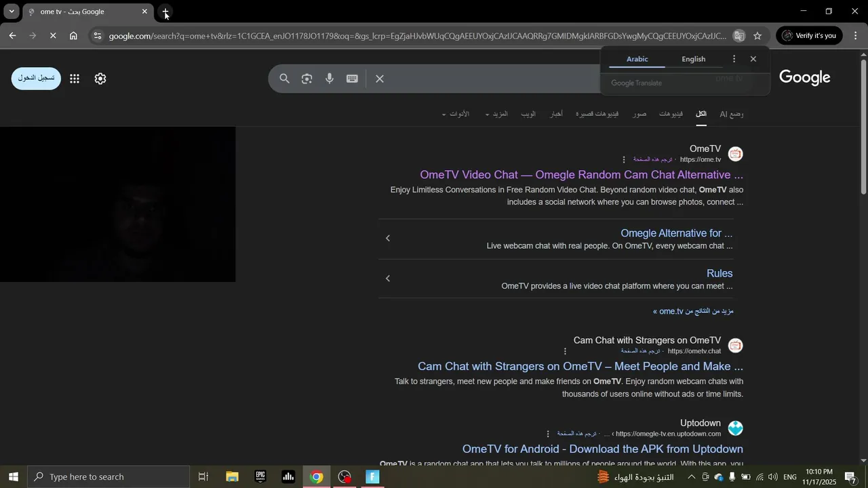The height and width of the screenshot is (488, 868).
Task: Click the Uptodown site favicon
Action: pyautogui.click(x=735, y=428)
